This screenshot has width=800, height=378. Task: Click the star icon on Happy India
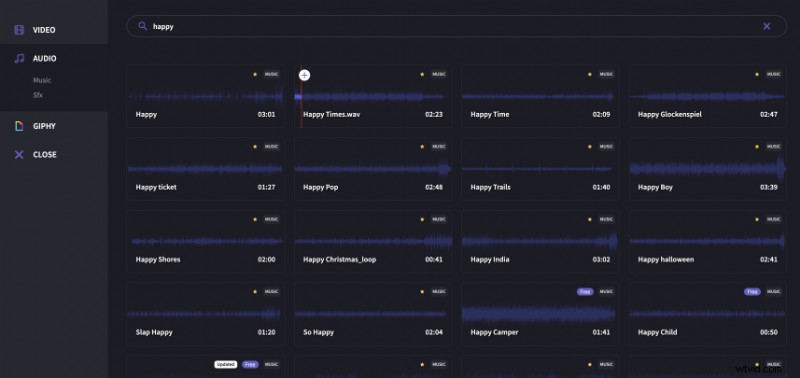(x=589, y=219)
